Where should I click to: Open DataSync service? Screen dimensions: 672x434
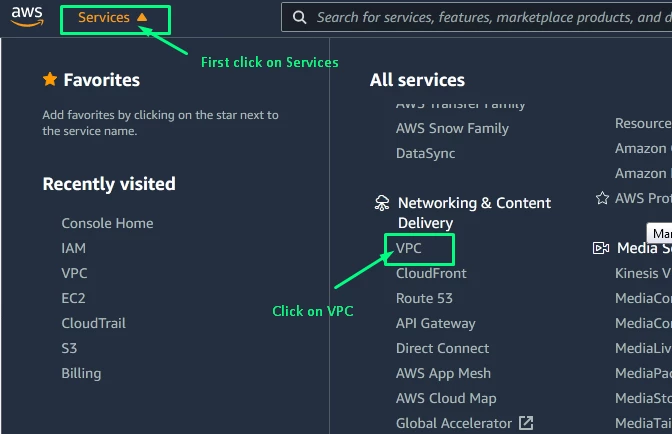[425, 153]
